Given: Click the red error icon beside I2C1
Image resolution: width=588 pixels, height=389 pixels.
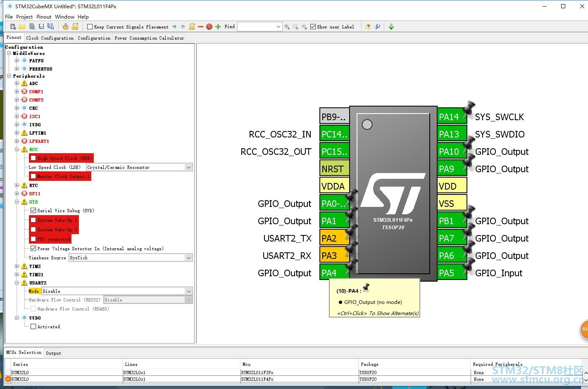Looking at the screenshot, I should click(x=24, y=116).
